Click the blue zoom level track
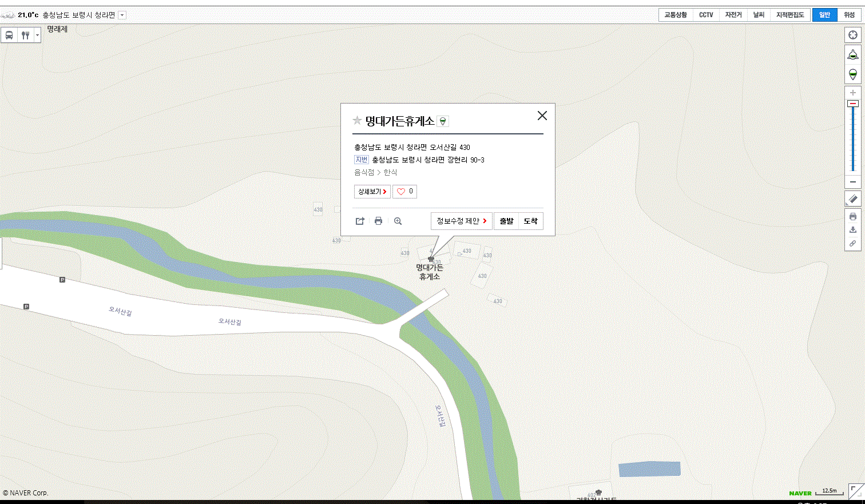This screenshot has width=865, height=504. 853,139
